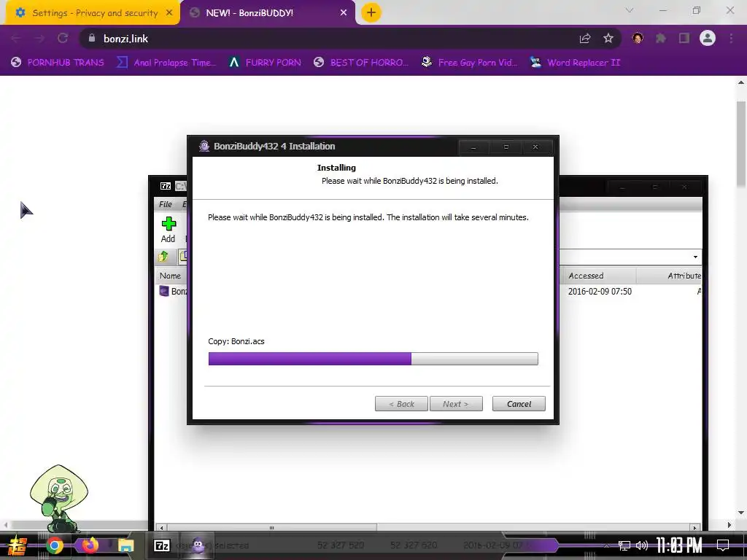Screen dimensions: 747x560
Task: Expand the 7-Zip path dropdown arrow
Action: 695,257
